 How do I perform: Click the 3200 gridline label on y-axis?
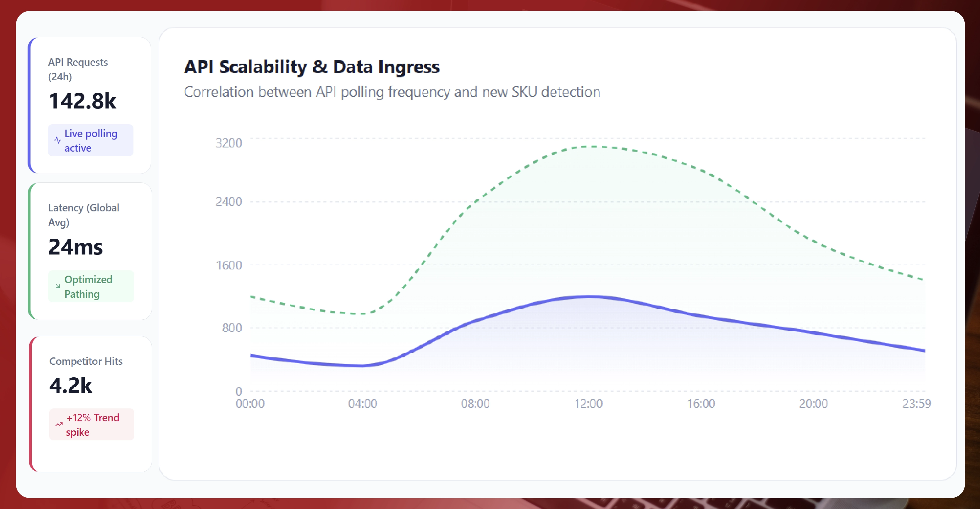(x=228, y=142)
